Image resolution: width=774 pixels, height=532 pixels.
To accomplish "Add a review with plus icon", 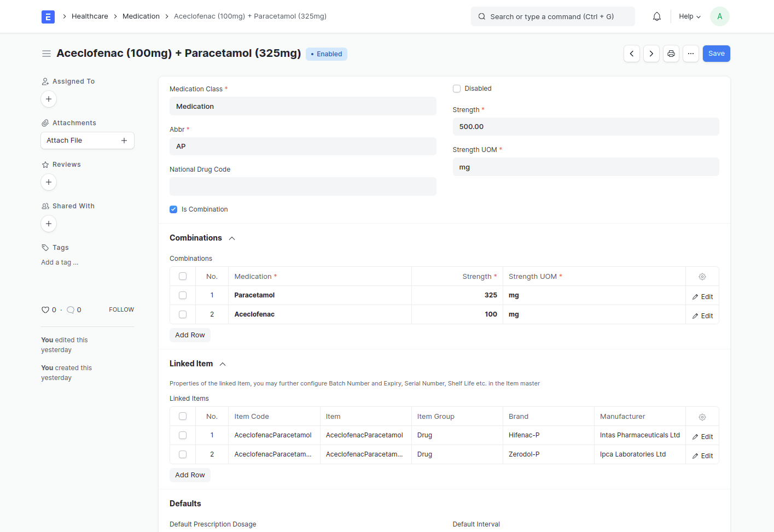I will [49, 182].
